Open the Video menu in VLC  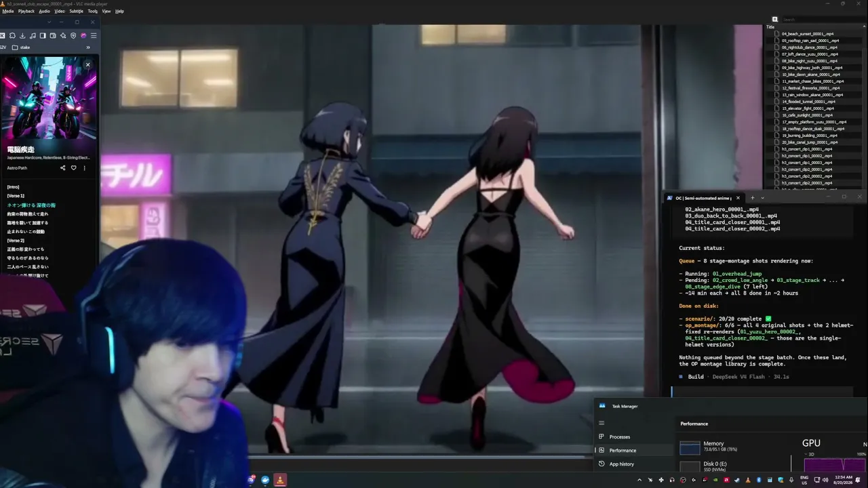[x=60, y=12]
